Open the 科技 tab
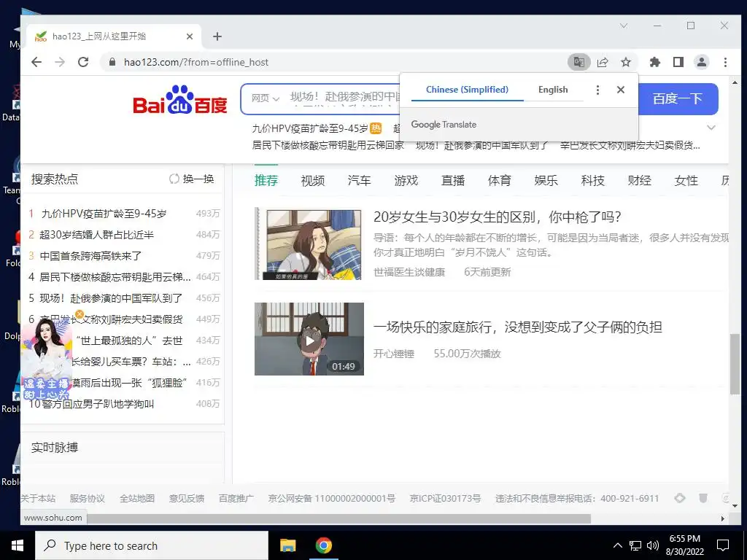Image resolution: width=747 pixels, height=560 pixels. [592, 181]
